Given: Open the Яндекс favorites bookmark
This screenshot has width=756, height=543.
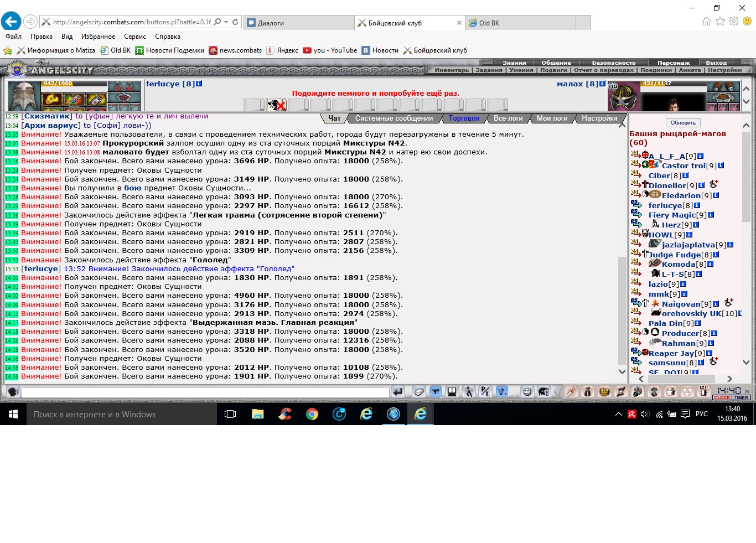Looking at the screenshot, I should 282,50.
